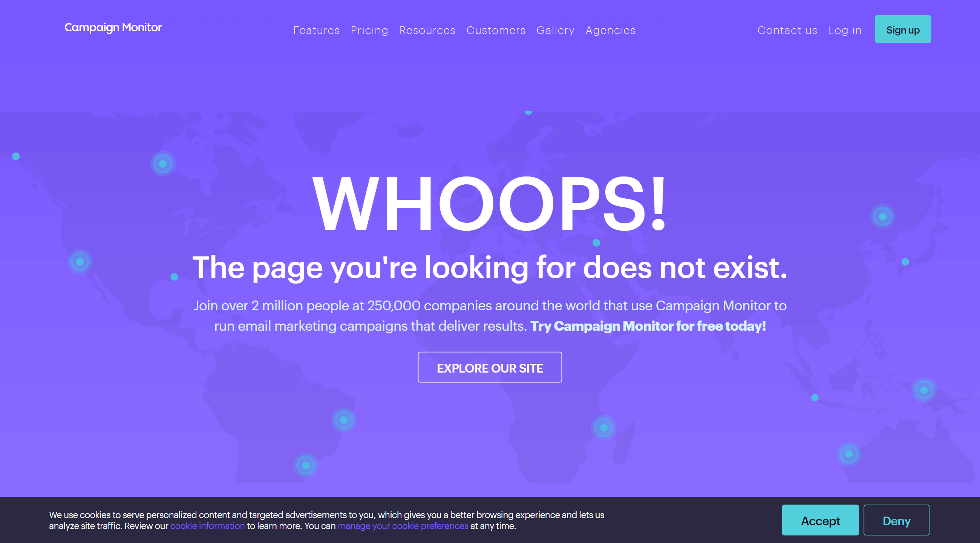Image resolution: width=980 pixels, height=543 pixels.
Task: Select the Features menu item
Action: 316,30
